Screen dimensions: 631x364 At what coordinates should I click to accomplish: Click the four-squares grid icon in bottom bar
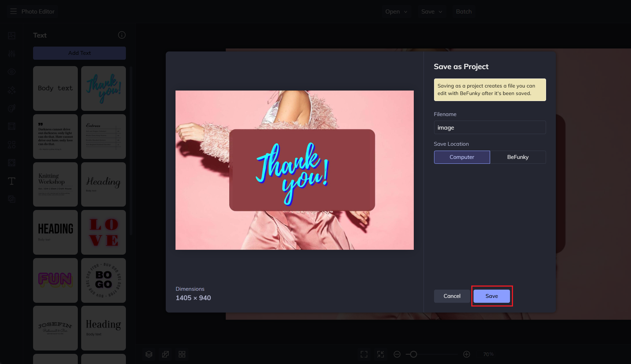[x=182, y=354]
